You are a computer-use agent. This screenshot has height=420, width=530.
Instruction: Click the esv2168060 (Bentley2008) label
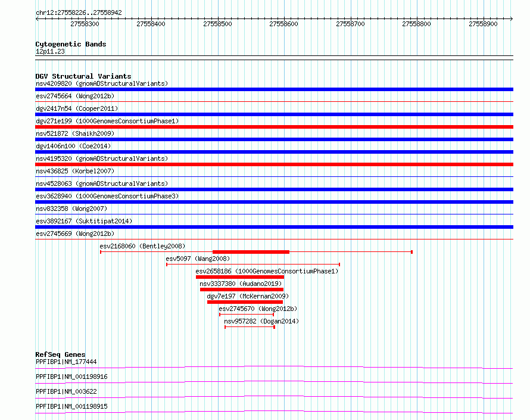tap(142, 246)
